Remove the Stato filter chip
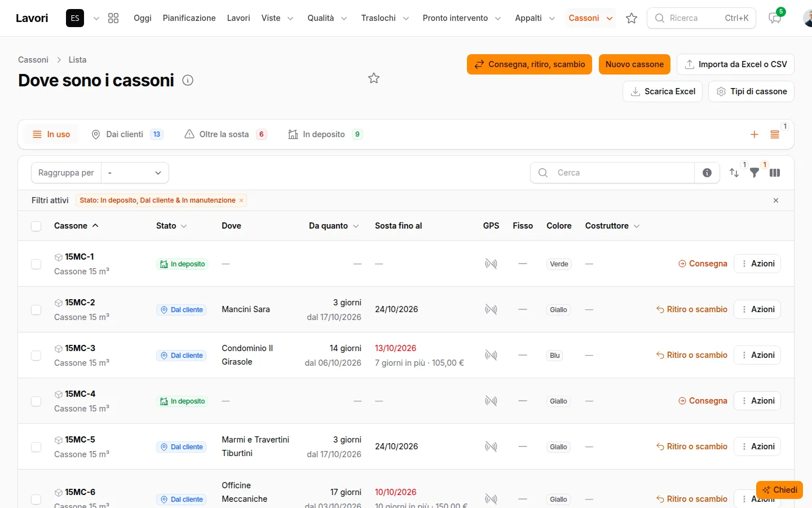Image resolution: width=812 pixels, height=508 pixels. 241,200
